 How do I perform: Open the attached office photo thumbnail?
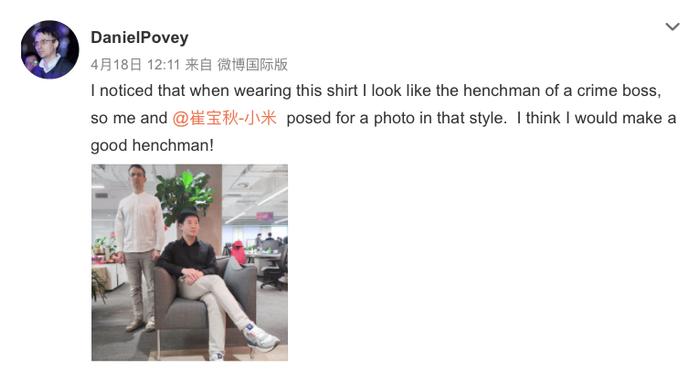pos(190,262)
